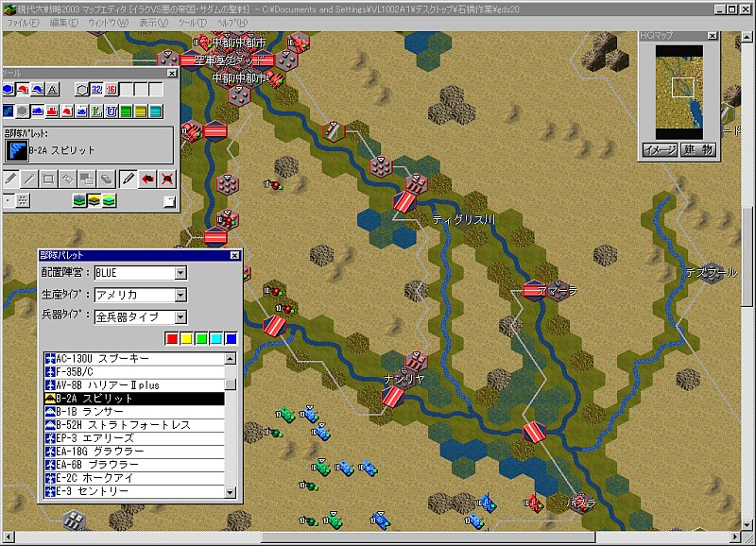Open the ツール(T) menu
The height and width of the screenshot is (546, 756).
pyautogui.click(x=193, y=23)
